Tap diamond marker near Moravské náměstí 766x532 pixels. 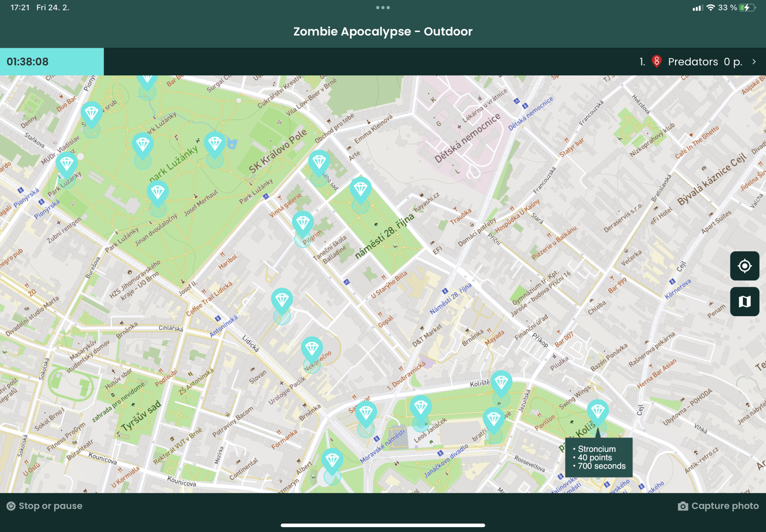pyautogui.click(x=366, y=414)
